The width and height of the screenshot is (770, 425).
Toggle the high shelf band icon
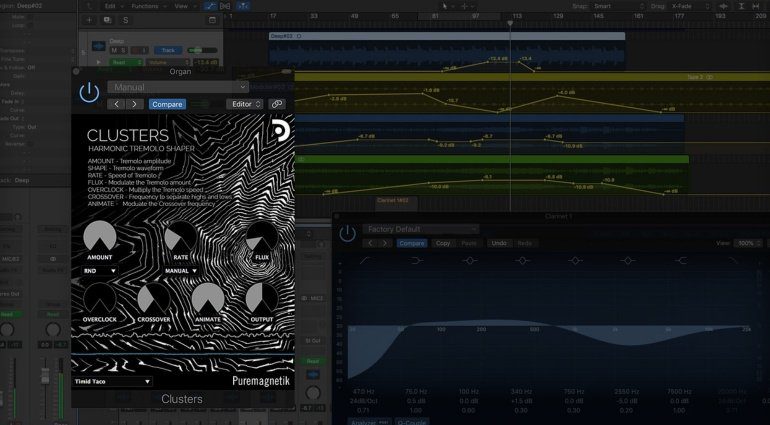(x=681, y=260)
